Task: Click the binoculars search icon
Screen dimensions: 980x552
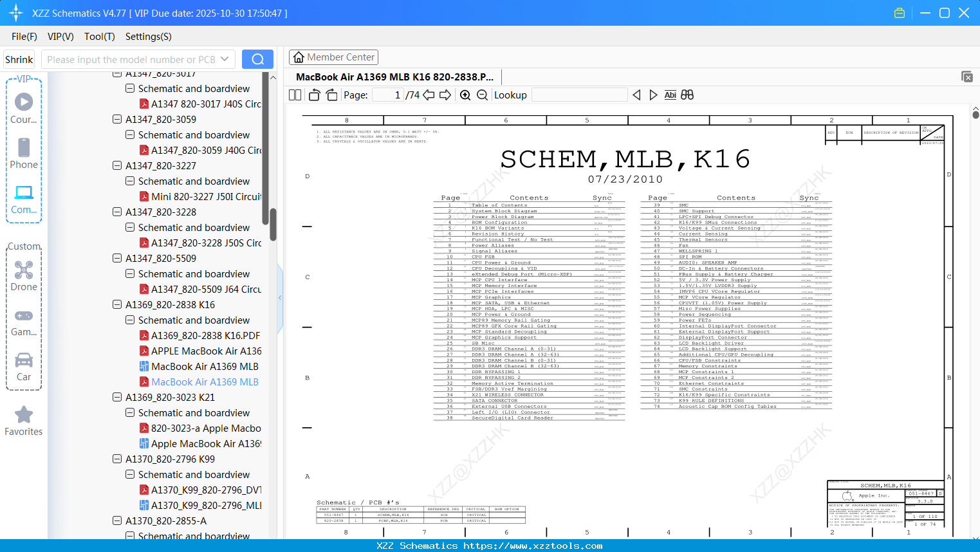Action: tap(687, 95)
